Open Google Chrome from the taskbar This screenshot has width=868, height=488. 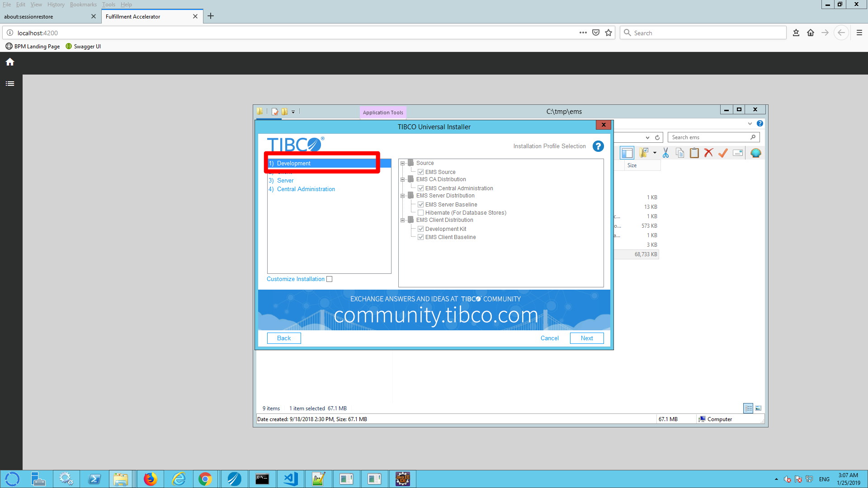click(205, 479)
